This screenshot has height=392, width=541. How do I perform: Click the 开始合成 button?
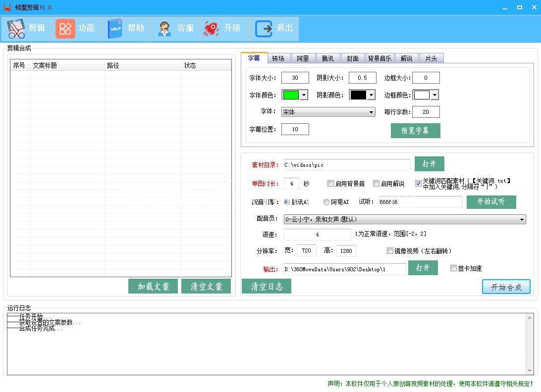[506, 287]
